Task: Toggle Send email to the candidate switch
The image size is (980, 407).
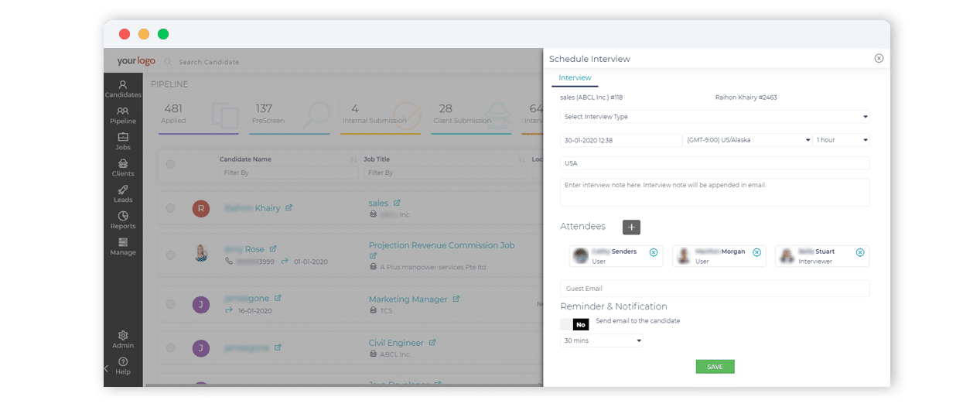Action: tap(575, 324)
